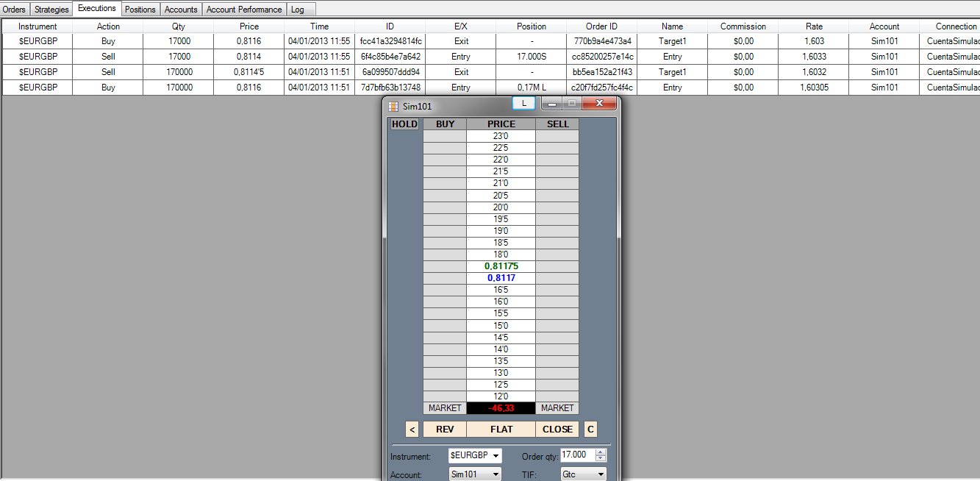The width and height of the screenshot is (980, 481).
Task: Open the Positions tab
Action: 140,10
